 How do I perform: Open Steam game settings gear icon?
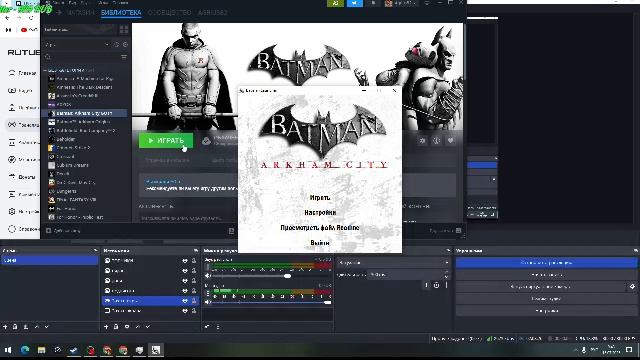422,141
